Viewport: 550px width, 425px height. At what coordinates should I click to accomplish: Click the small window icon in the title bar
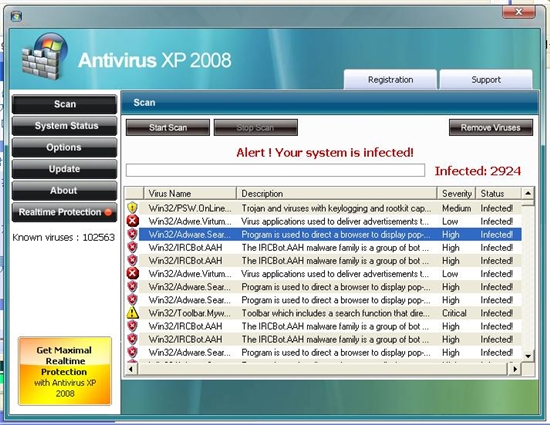[x=16, y=16]
